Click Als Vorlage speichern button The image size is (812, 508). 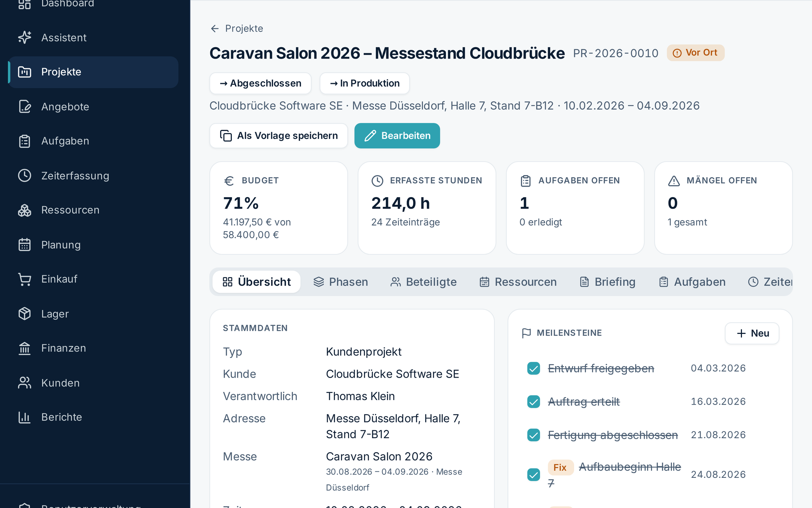(278, 135)
